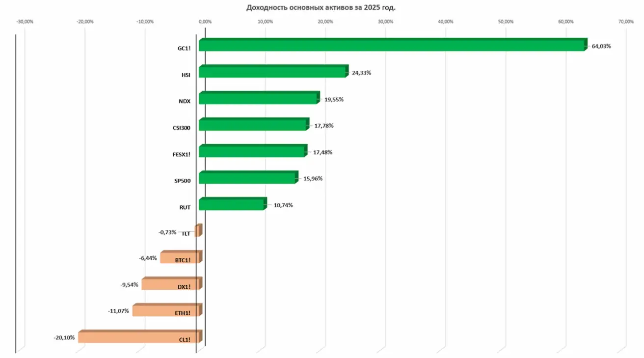Click the chart title about 2025 asset returns
This screenshot has height=358, width=644.
321,7
